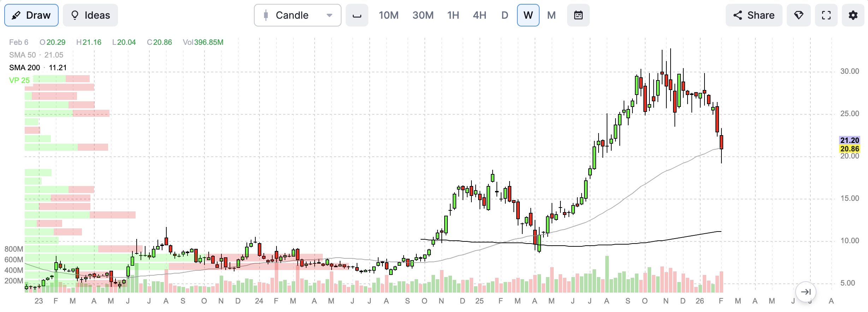
Task: Click the 26 year label on time axis
Action: [x=700, y=301]
